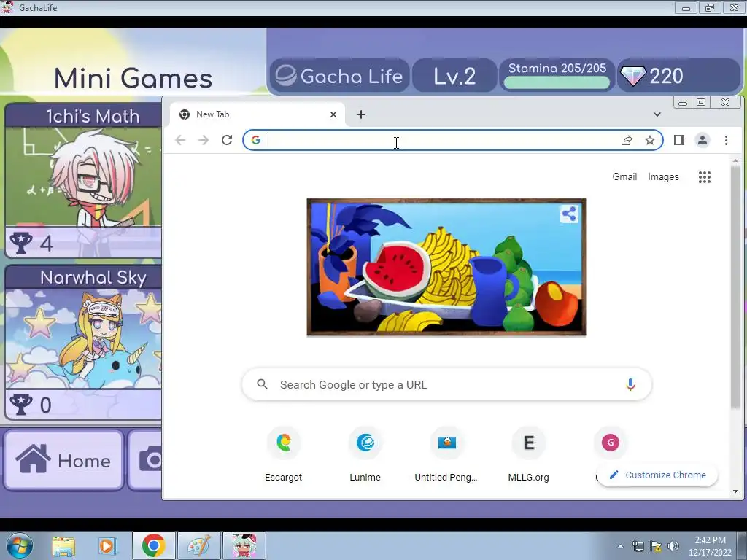Open Action Center flag icon
This screenshot has width=747, height=560.
656,546
